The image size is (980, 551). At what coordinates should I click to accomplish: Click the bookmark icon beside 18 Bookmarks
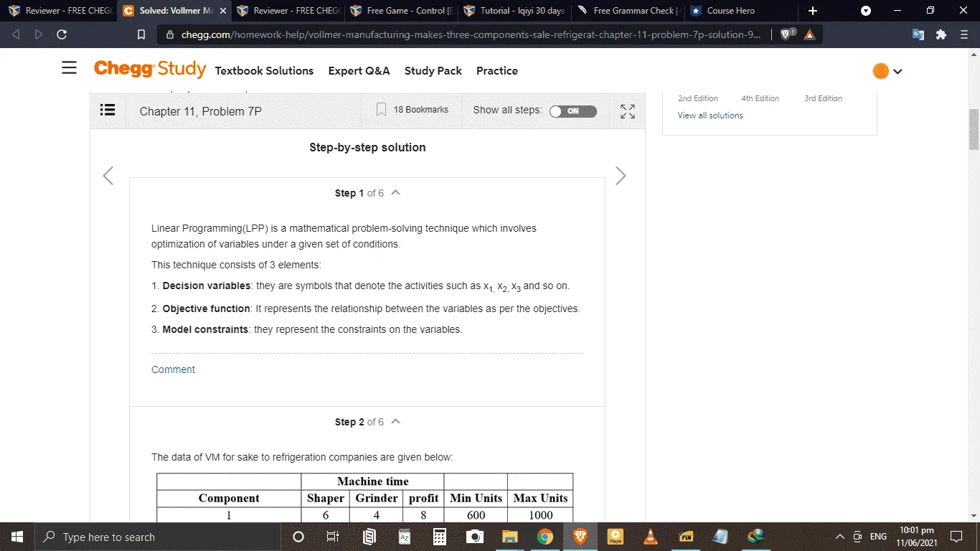(x=381, y=110)
